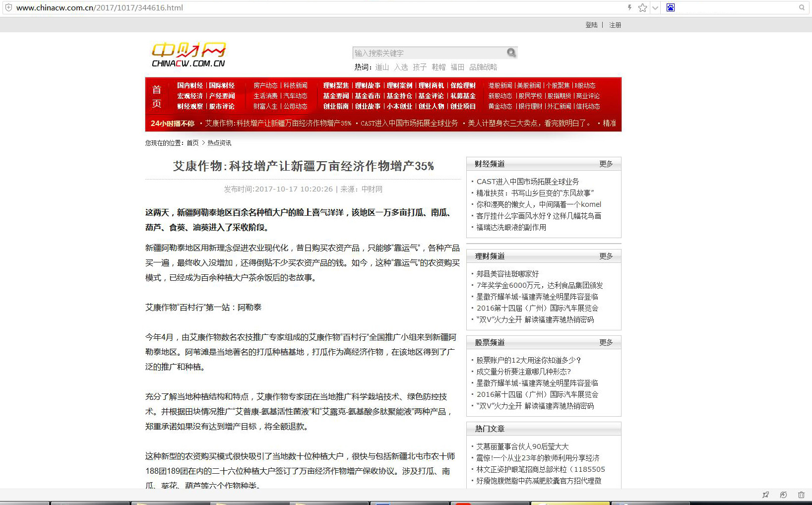812x505 pixels.
Task: Open hot article 艾慕丽董事合伙人90后莹大大
Action: pos(522,446)
